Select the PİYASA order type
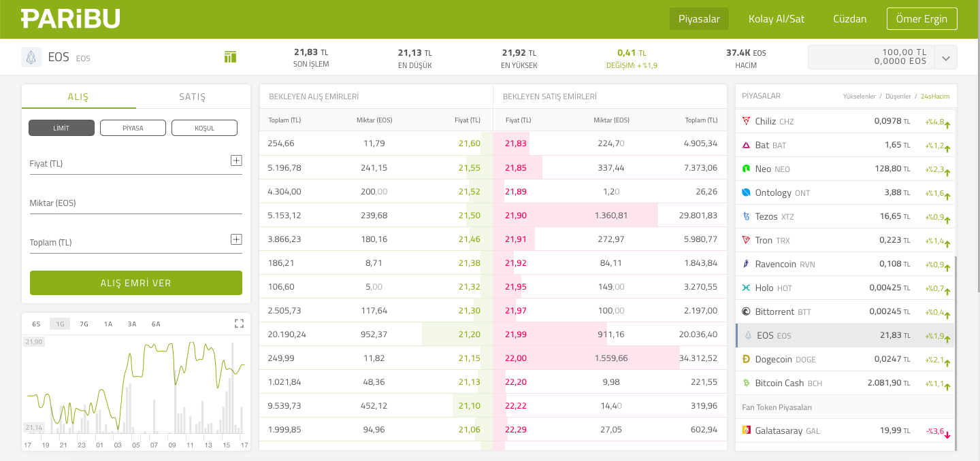 pyautogui.click(x=133, y=128)
